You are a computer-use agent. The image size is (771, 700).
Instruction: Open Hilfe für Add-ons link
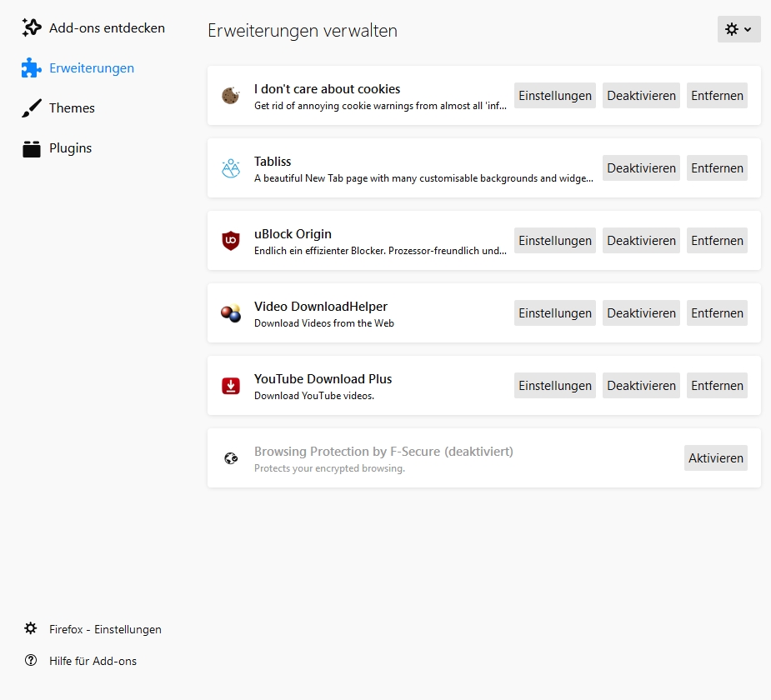point(93,661)
